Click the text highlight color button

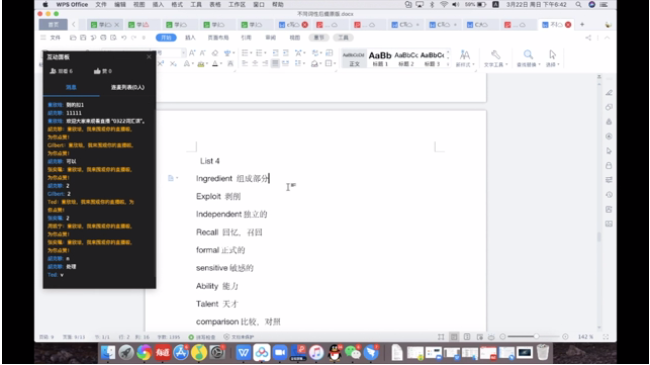(x=201, y=63)
